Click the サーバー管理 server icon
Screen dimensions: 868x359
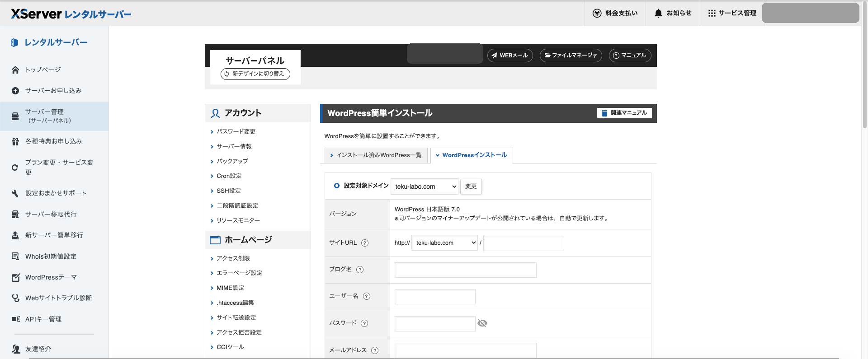click(15, 117)
